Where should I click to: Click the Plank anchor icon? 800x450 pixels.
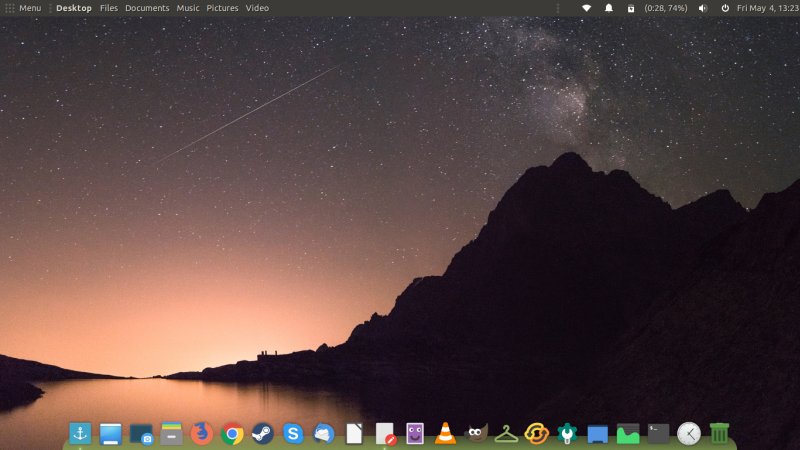(x=80, y=433)
